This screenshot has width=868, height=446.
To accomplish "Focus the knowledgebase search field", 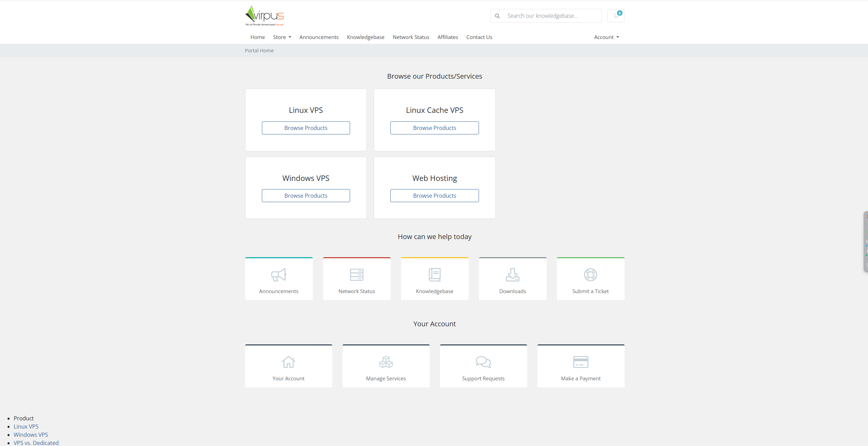I will coord(546,16).
